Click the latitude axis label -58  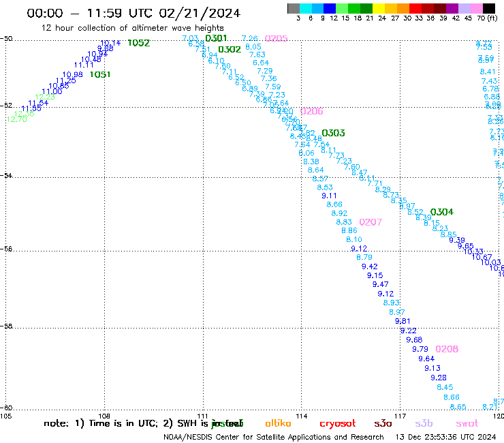6,326
